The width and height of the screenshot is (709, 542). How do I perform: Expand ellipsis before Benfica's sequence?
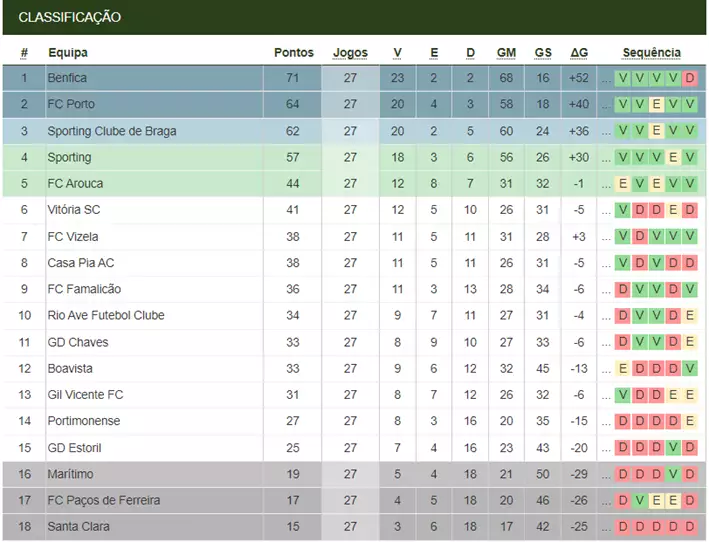(606, 80)
